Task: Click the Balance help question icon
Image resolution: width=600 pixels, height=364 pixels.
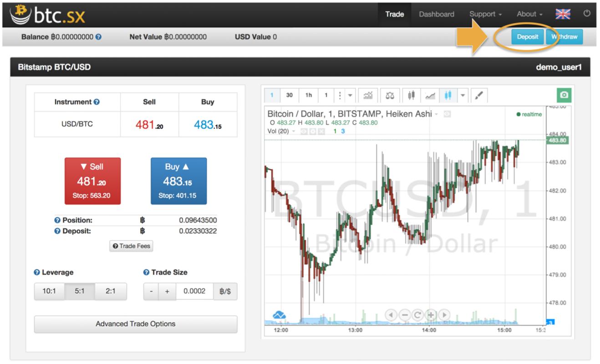Action: [x=99, y=37]
